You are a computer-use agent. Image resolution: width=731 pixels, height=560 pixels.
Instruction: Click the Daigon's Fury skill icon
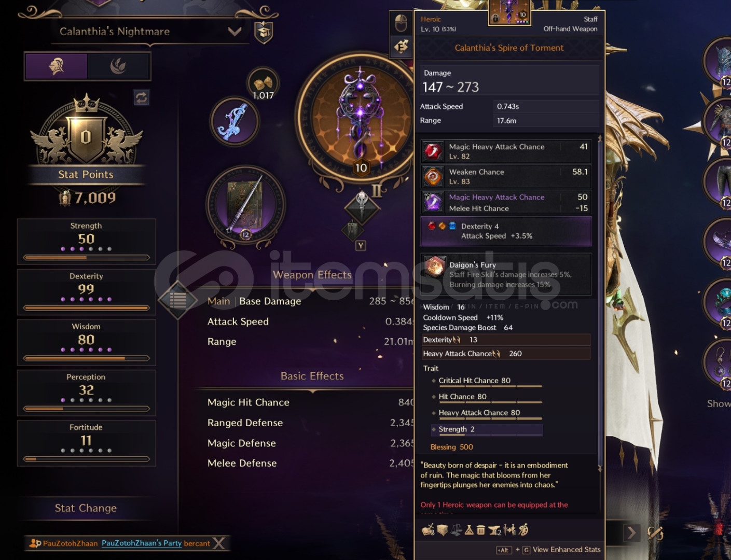click(x=434, y=266)
